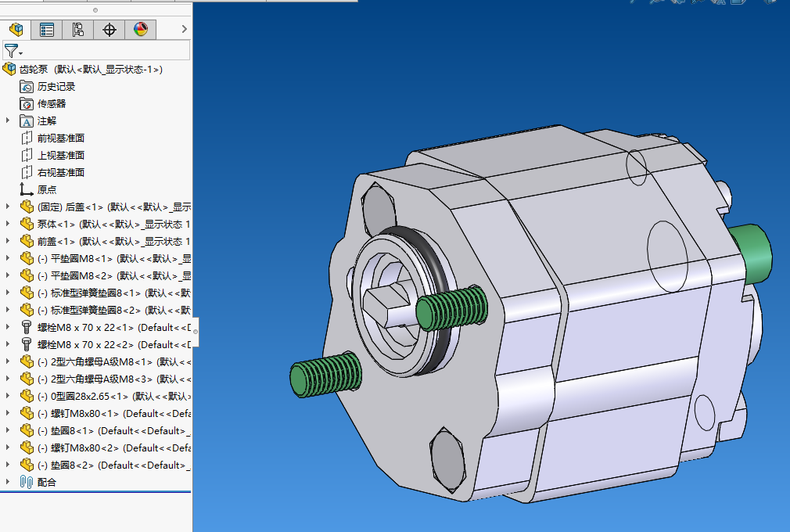Select the 前视基准面 front plane
Image resolution: width=790 pixels, height=532 pixels.
click(x=61, y=138)
